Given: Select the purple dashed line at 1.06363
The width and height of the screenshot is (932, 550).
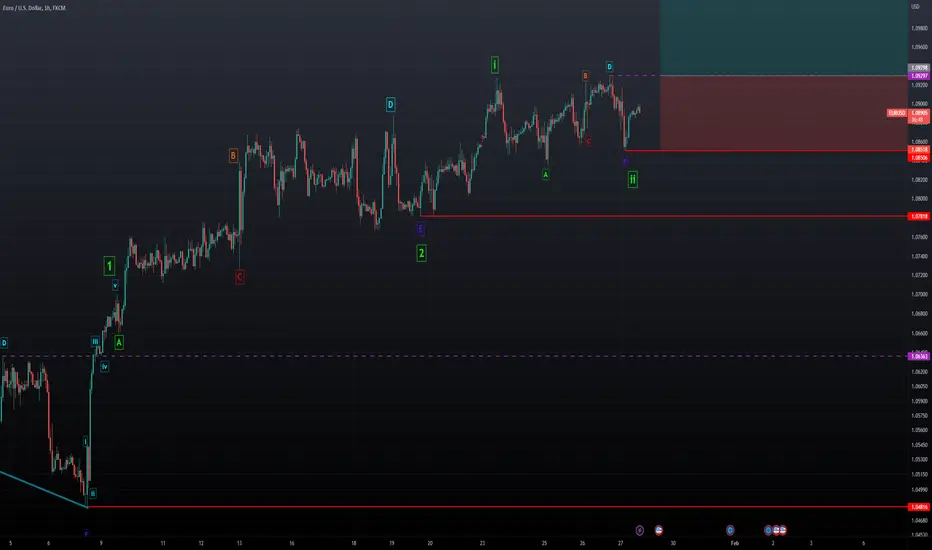Looking at the screenshot, I should click(x=454, y=356).
